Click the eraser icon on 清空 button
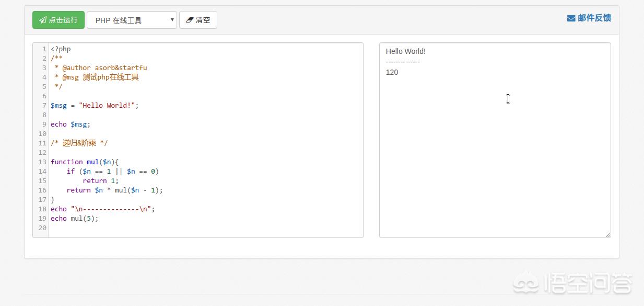 (190, 20)
